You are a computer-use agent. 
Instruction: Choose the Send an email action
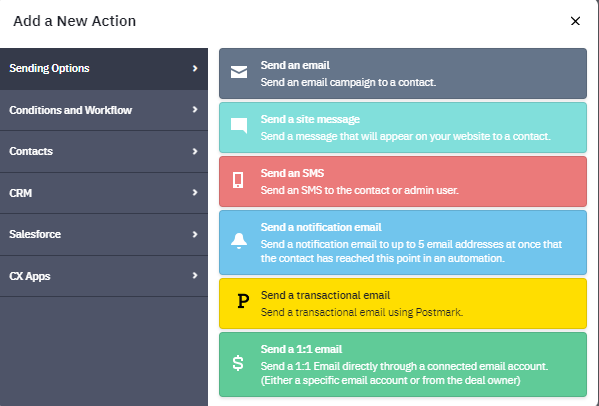pos(403,73)
